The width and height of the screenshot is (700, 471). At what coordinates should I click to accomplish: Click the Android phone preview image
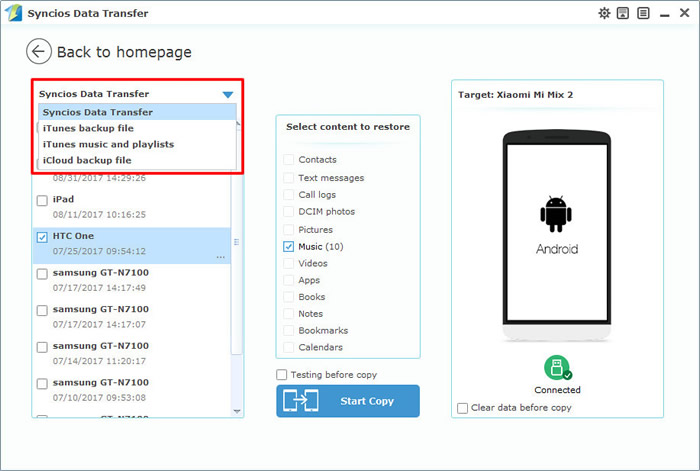(557, 235)
